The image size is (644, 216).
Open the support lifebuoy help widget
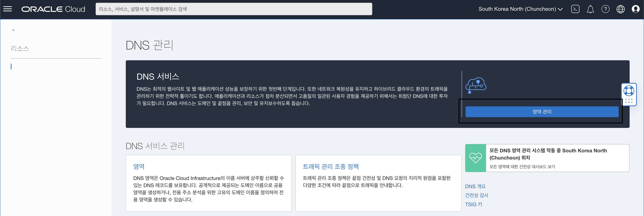pos(629,91)
